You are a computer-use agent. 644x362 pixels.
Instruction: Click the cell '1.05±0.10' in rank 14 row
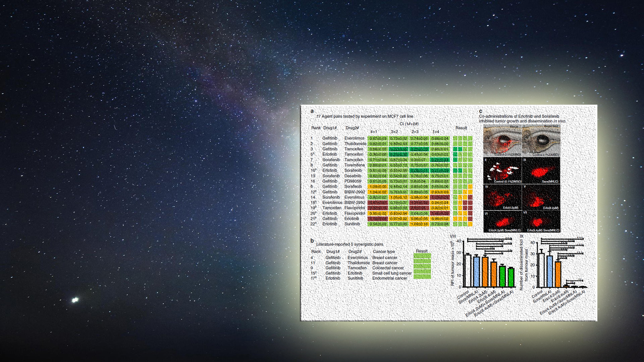[x=398, y=197]
